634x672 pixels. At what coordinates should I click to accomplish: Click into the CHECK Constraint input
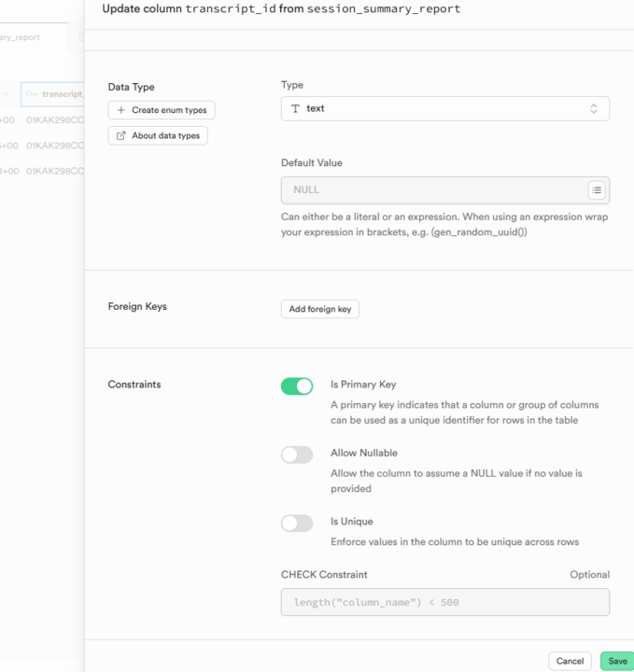(444, 602)
